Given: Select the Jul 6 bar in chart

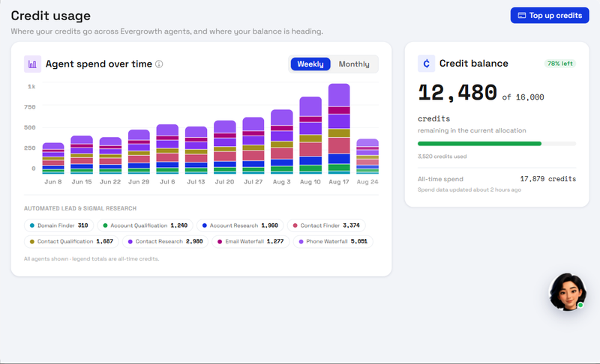Looking at the screenshot, I should [167, 149].
